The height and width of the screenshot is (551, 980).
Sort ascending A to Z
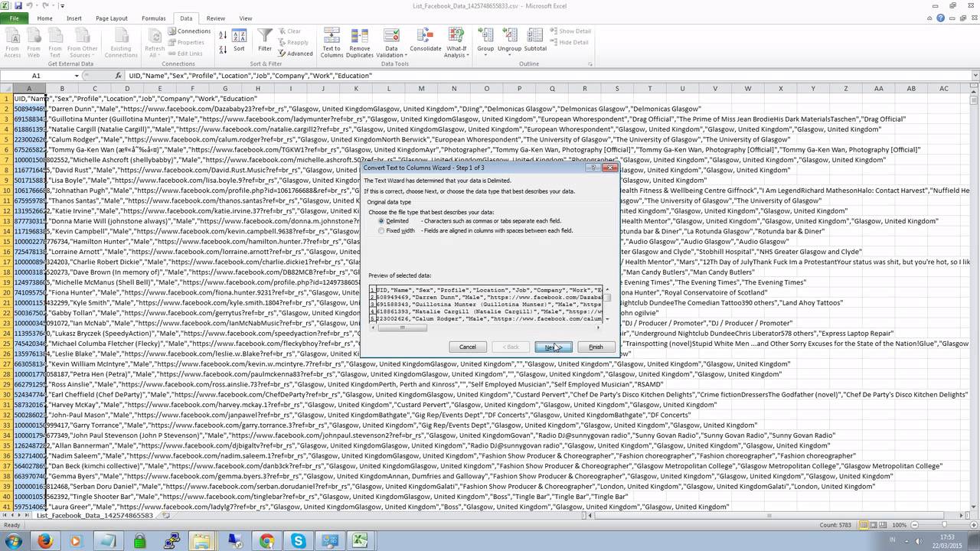(x=223, y=34)
